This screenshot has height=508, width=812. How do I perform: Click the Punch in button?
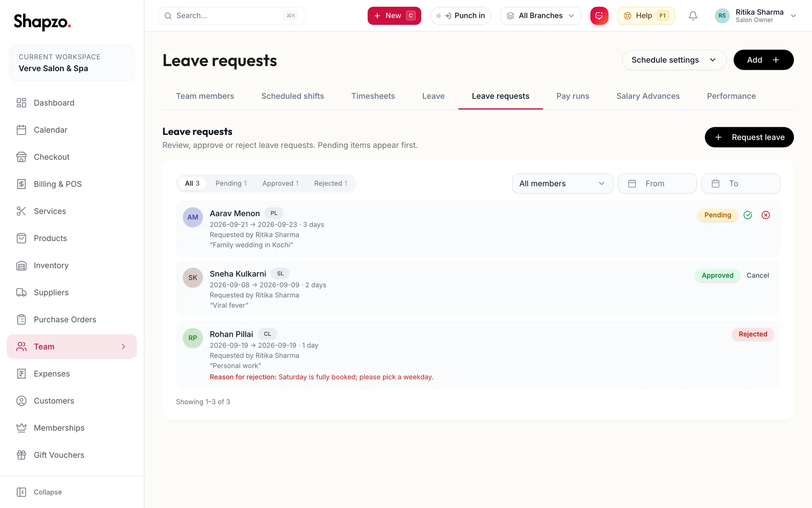460,16
